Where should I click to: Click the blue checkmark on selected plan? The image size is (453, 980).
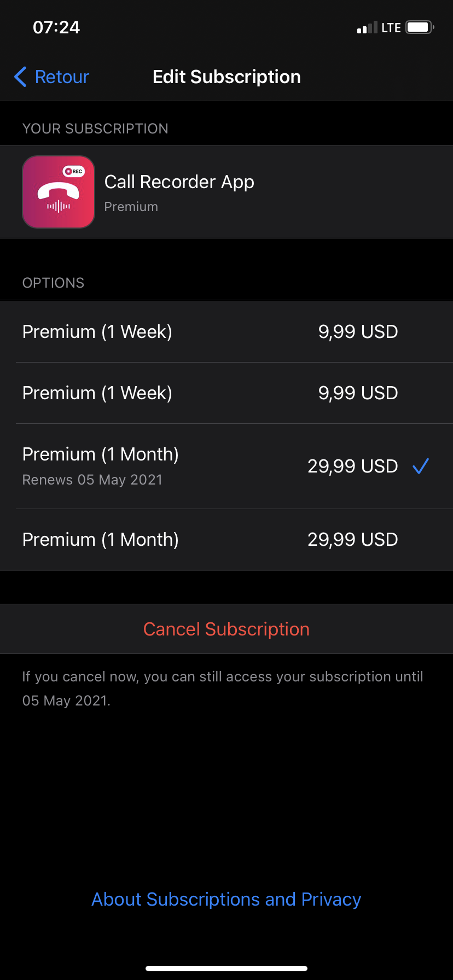pos(420,466)
